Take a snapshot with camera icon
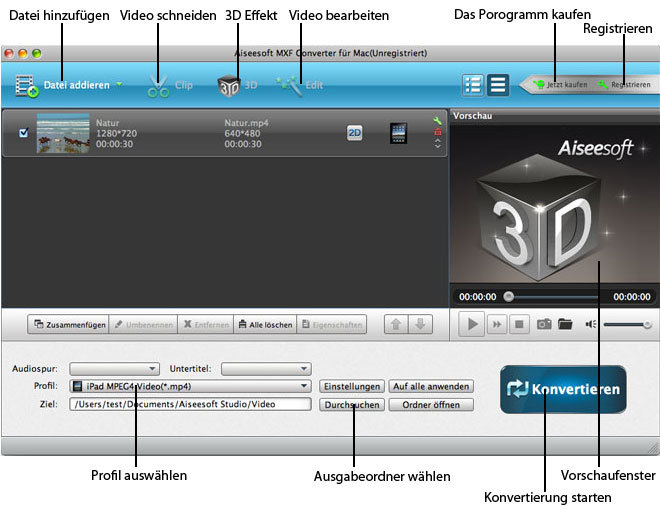The height and width of the screenshot is (509, 660). point(544,324)
